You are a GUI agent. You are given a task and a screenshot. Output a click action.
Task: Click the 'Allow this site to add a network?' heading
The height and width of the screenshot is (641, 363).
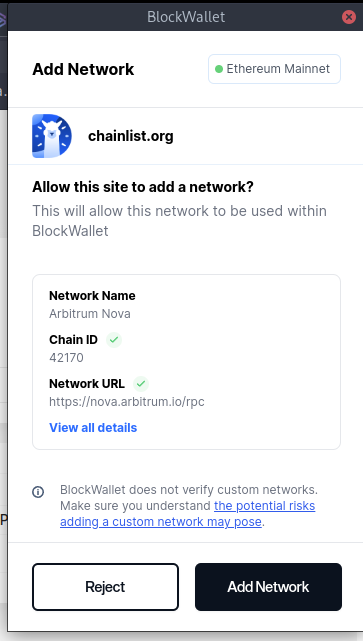pyautogui.click(x=143, y=187)
